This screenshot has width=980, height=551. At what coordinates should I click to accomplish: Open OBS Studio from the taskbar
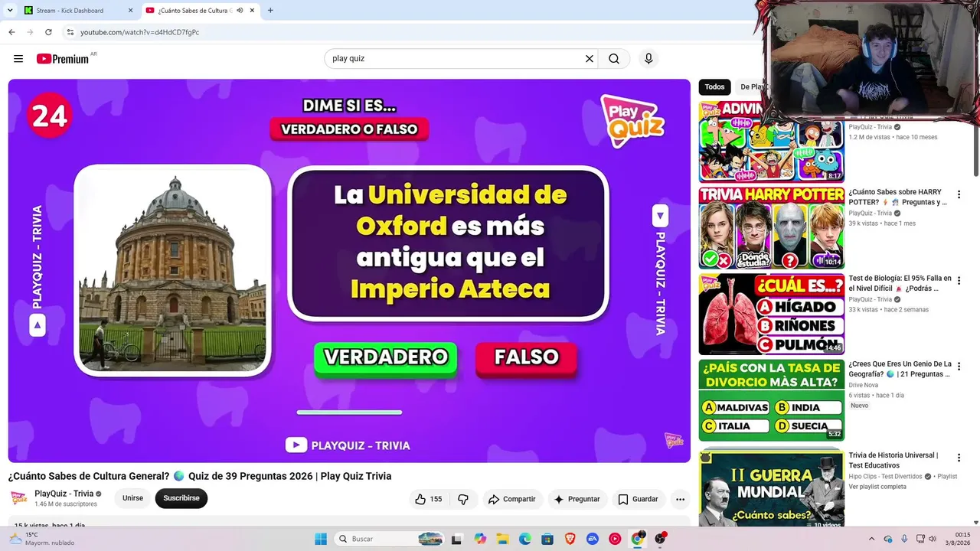point(660,539)
